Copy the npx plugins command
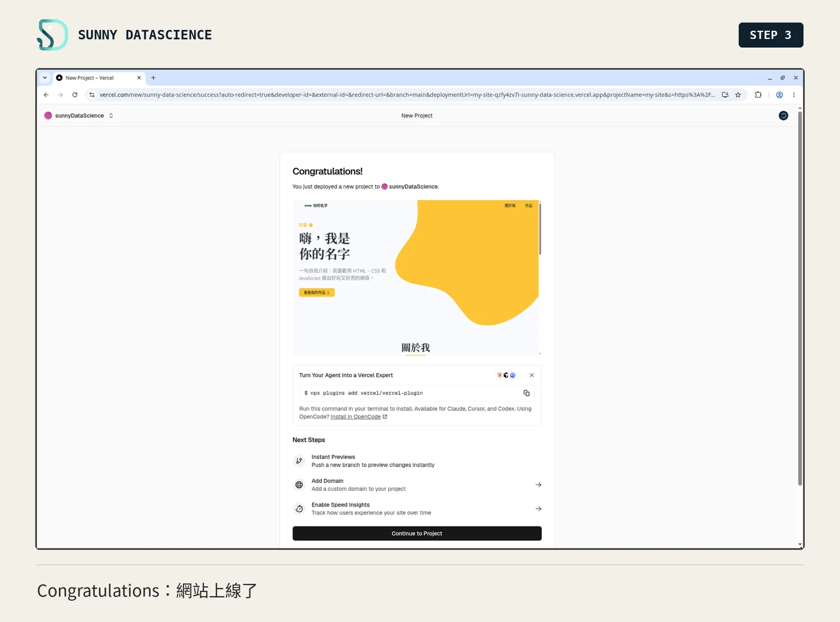840x622 pixels. pos(527,393)
